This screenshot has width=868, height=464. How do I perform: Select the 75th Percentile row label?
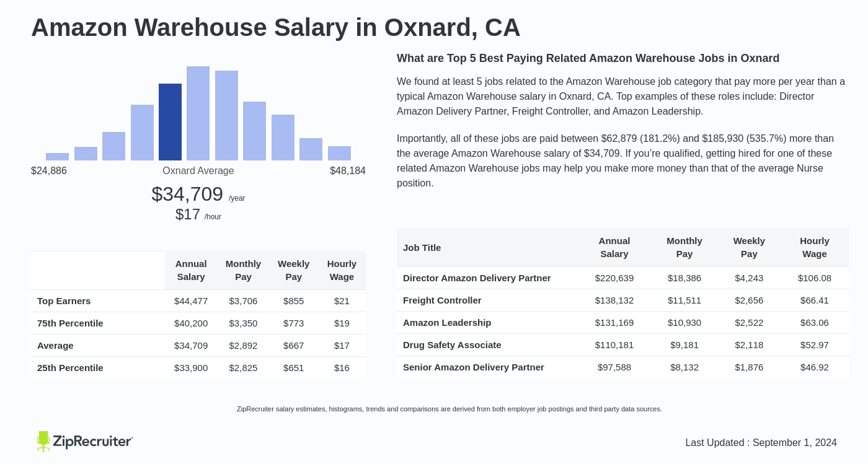[70, 323]
